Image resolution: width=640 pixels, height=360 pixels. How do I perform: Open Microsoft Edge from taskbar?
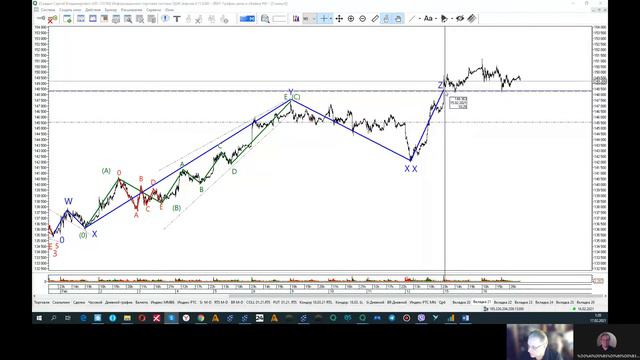pos(83,318)
